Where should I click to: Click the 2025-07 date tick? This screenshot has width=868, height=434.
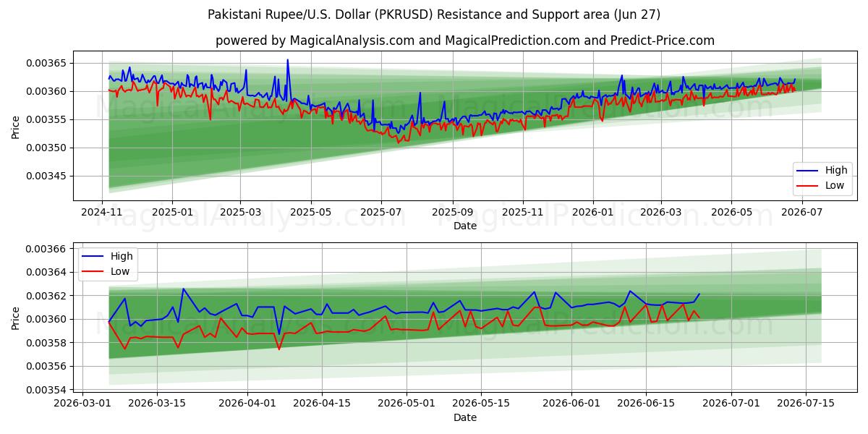pos(381,212)
